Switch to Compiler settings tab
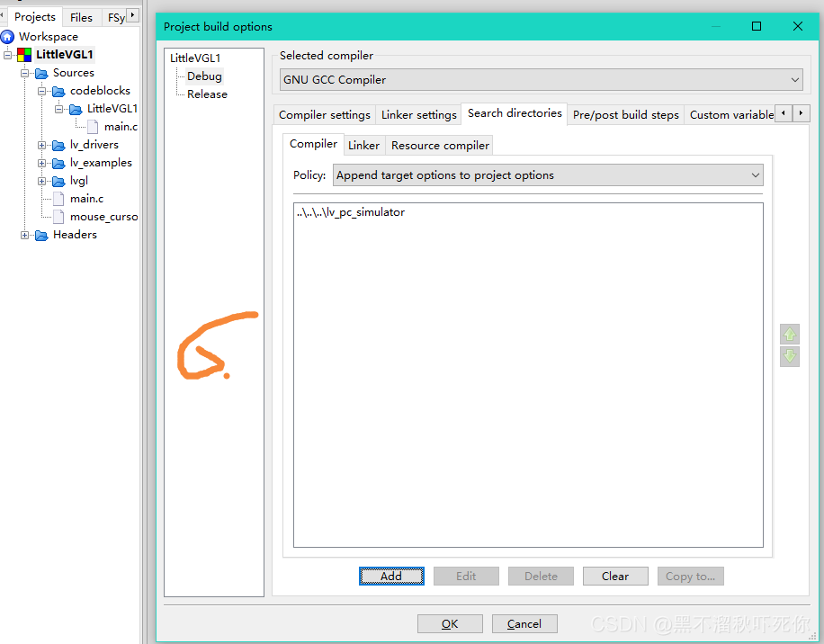The width and height of the screenshot is (824, 644). tap(324, 115)
